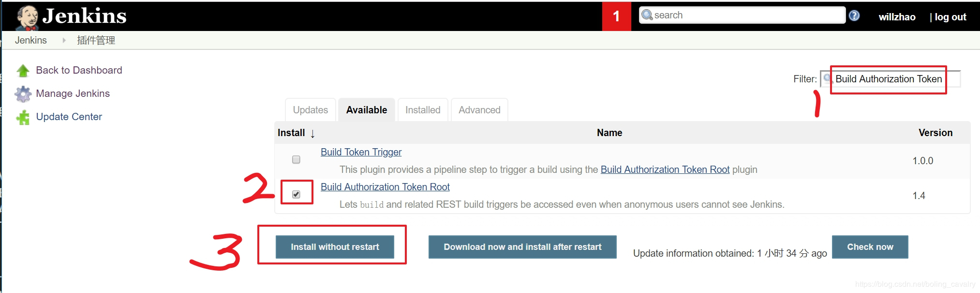The width and height of the screenshot is (980, 293).
Task: Go to the Advanced tab
Action: click(x=479, y=110)
